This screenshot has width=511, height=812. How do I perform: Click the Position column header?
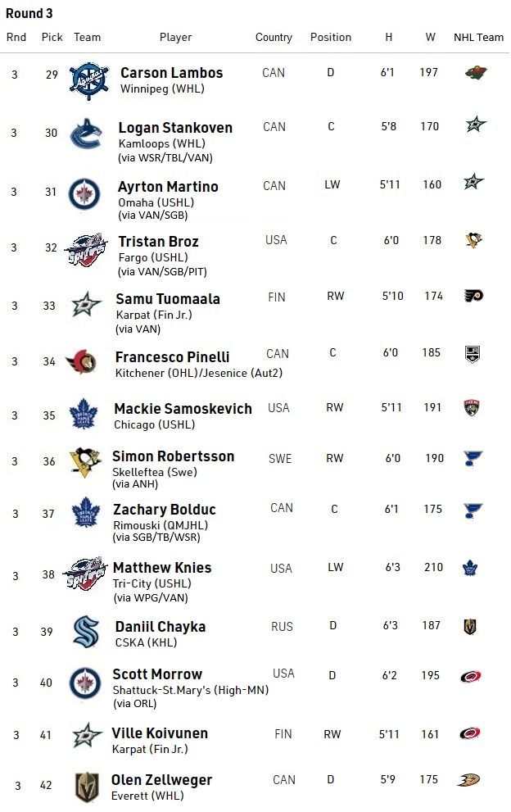click(331, 37)
